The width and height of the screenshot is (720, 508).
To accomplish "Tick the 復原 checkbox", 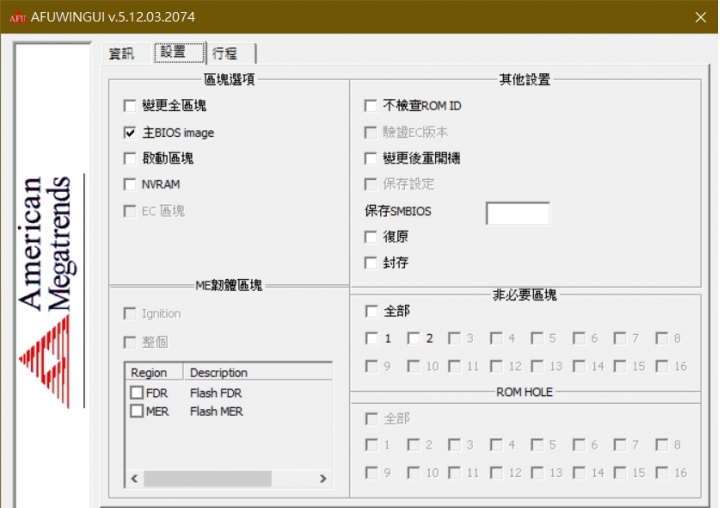I will point(371,237).
